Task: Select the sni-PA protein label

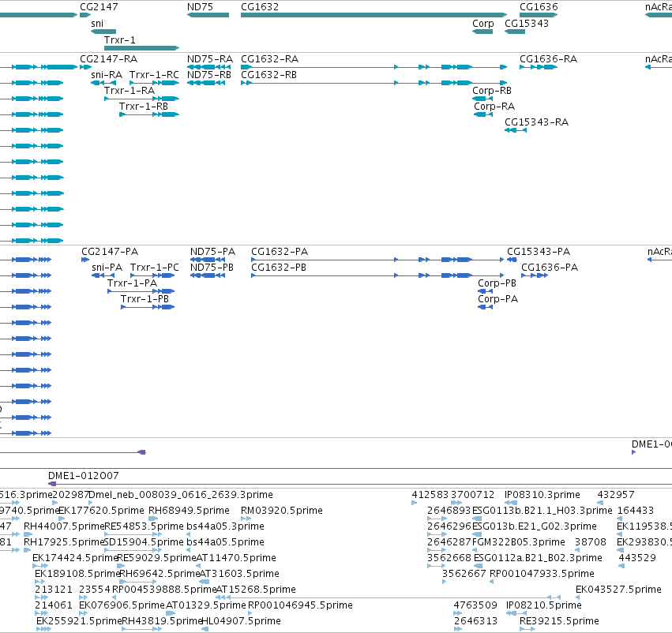Action: click(107, 268)
